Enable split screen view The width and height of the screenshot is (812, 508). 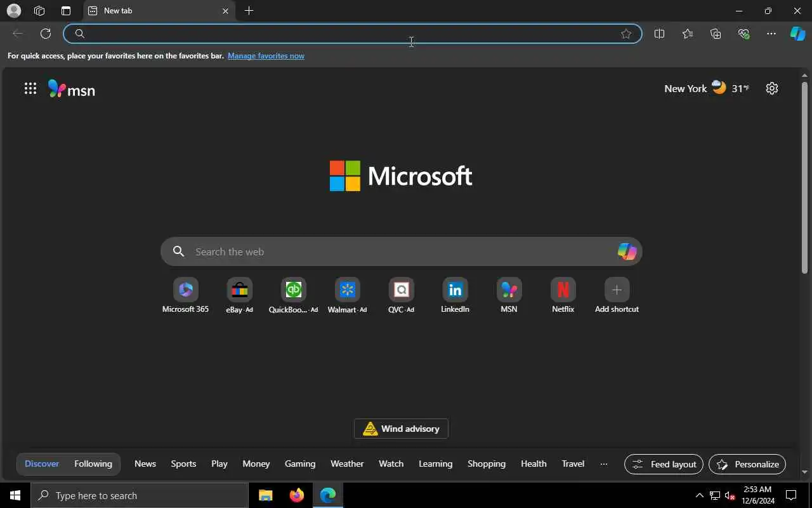[659, 34]
